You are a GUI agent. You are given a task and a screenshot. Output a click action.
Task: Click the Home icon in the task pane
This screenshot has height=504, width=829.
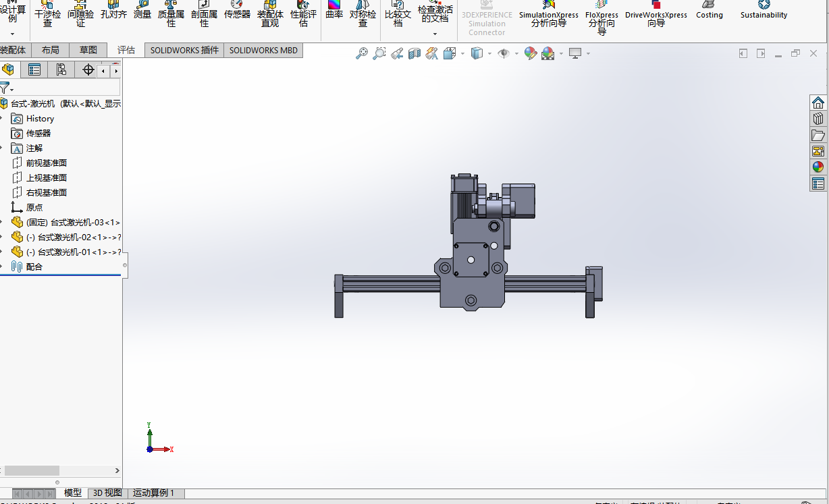pos(818,103)
